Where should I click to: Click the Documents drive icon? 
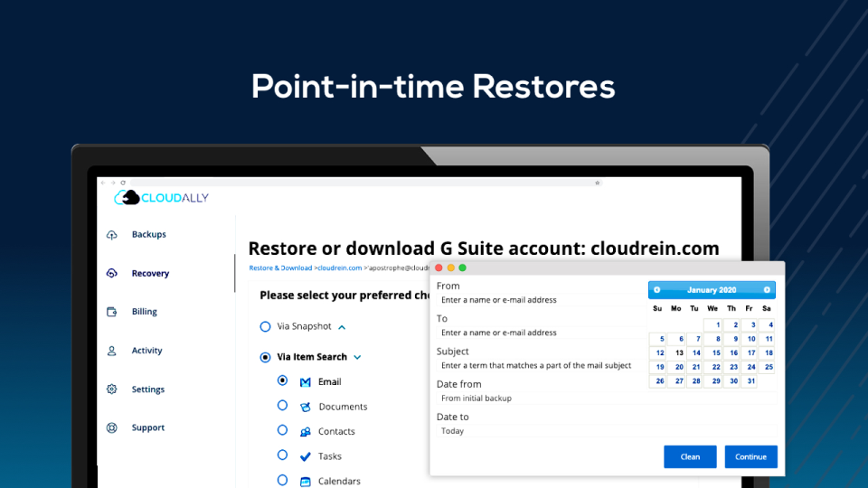tap(305, 408)
